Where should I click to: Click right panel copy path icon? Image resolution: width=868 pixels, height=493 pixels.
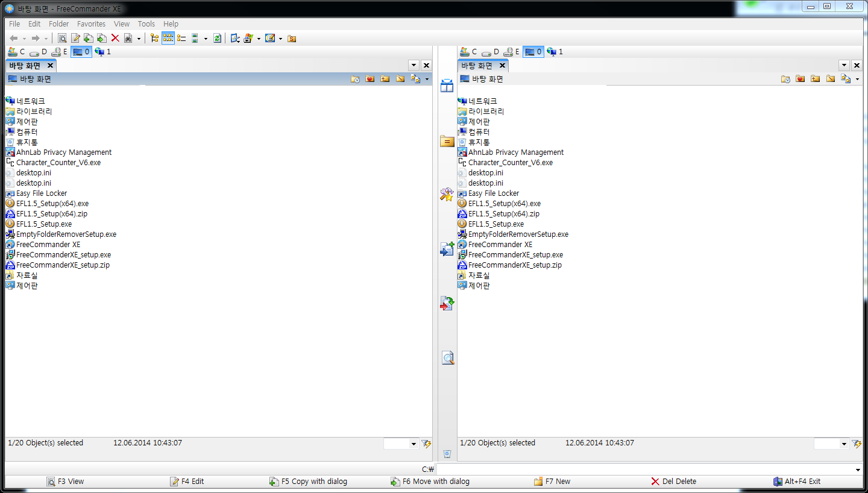coord(846,79)
